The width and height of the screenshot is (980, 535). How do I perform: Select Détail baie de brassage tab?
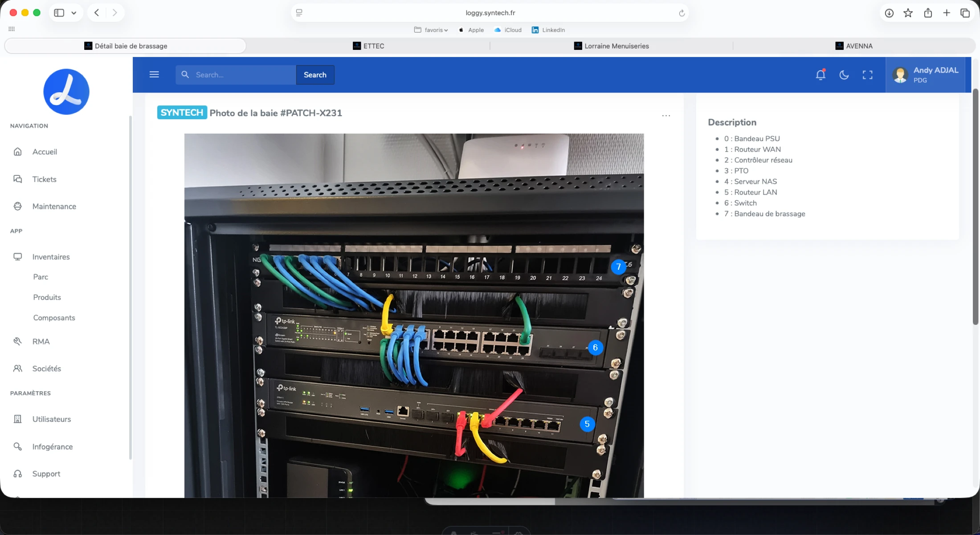125,46
